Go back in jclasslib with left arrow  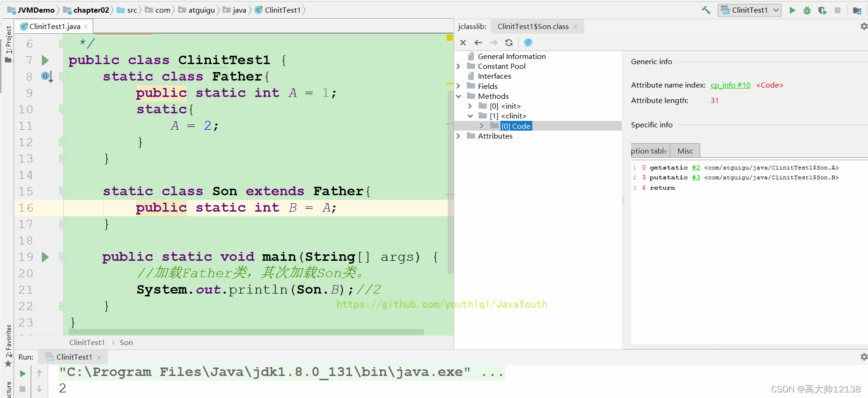click(x=478, y=43)
